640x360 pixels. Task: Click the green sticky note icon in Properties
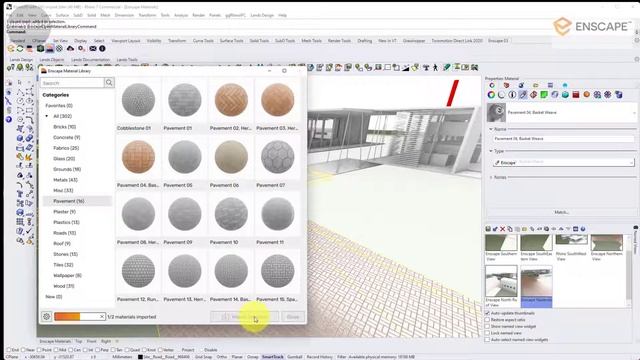(544, 95)
